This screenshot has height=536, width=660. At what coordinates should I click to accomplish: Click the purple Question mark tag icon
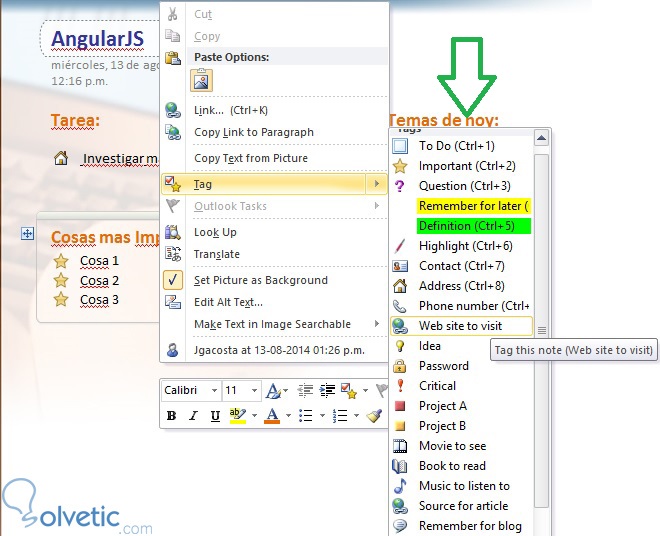[x=399, y=186]
